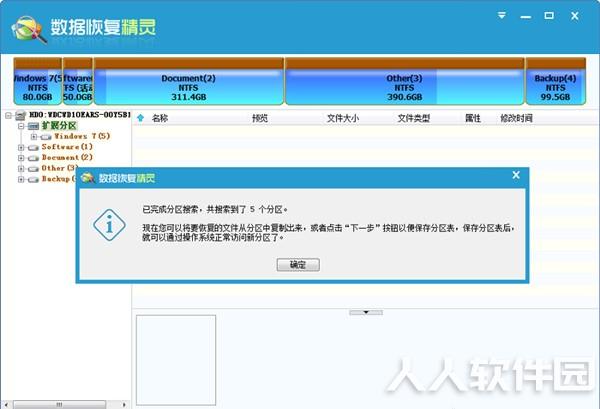This screenshot has width=600, height=409.
Task: Click the empty preview thumbnail box
Action: [176, 360]
